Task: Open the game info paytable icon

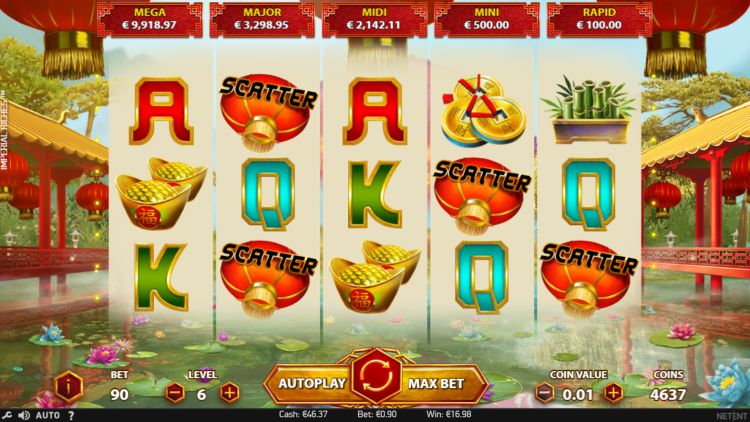Action: [68, 386]
